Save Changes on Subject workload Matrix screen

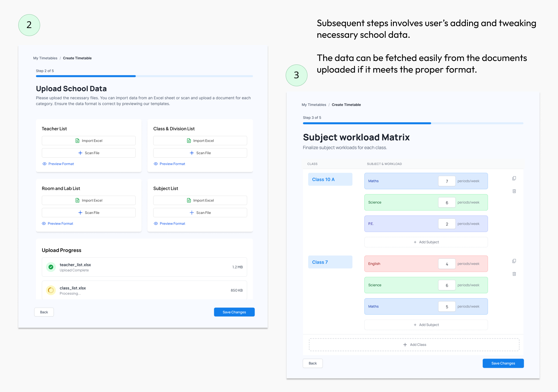click(x=503, y=363)
